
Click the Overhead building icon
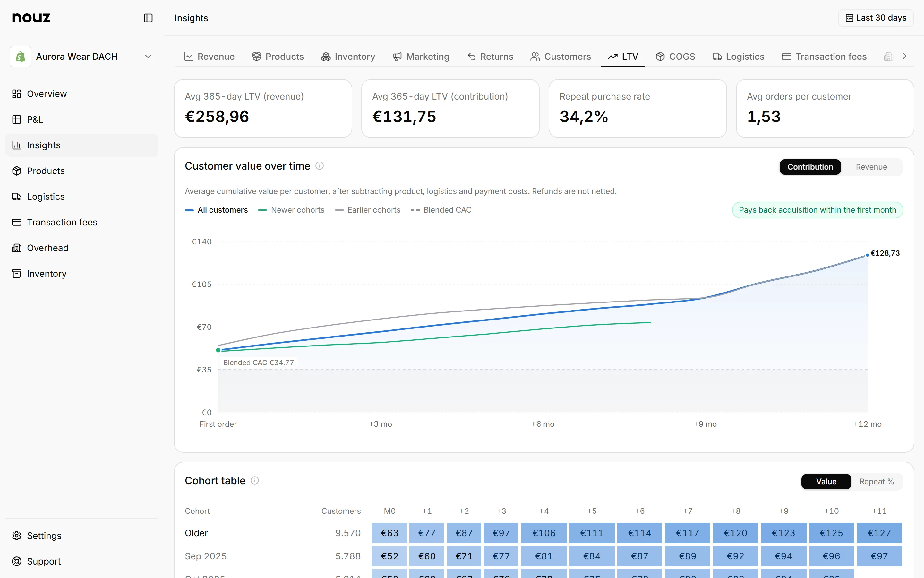tap(16, 248)
